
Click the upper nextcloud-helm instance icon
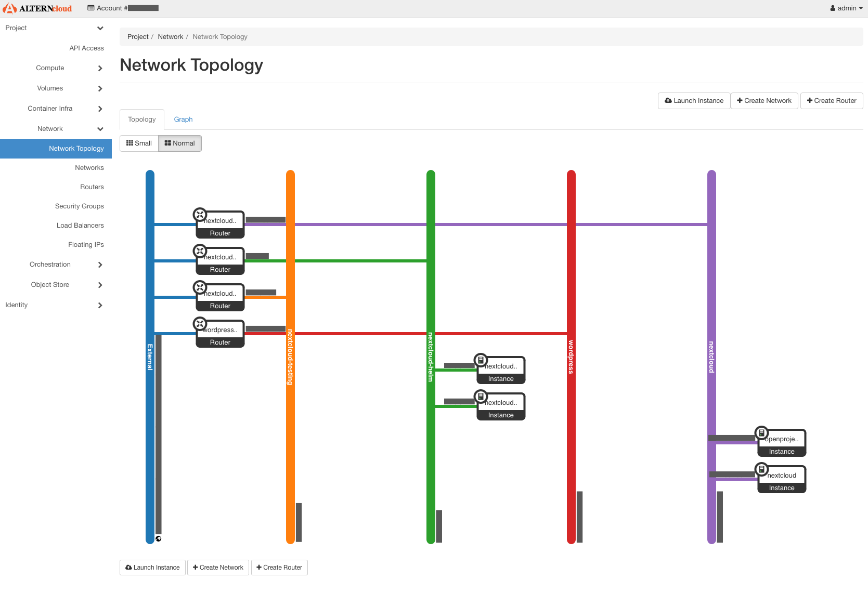[481, 360]
